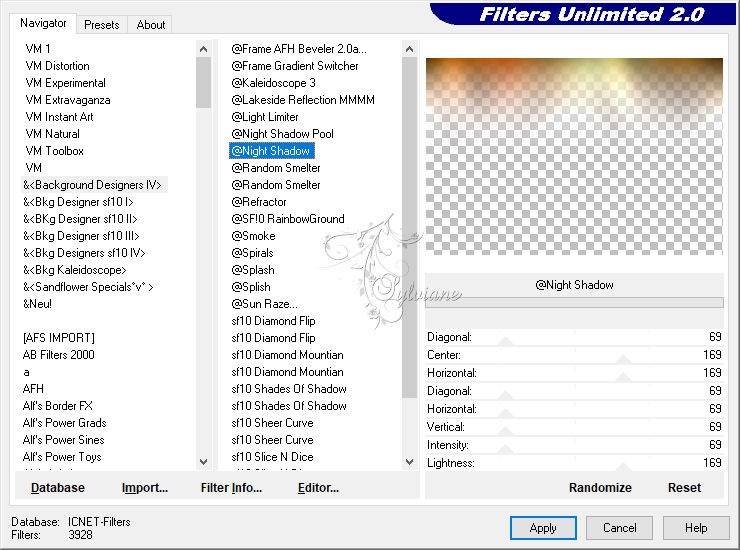Select &<Bkg Designer sf10 I> category
The height and width of the screenshot is (550, 740).
pyautogui.click(x=78, y=202)
